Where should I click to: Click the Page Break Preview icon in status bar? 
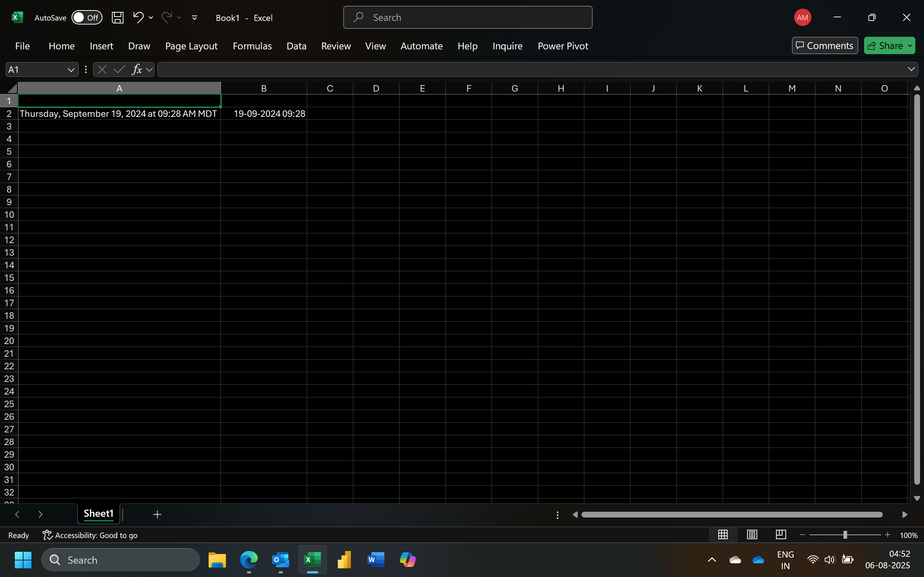(780, 535)
